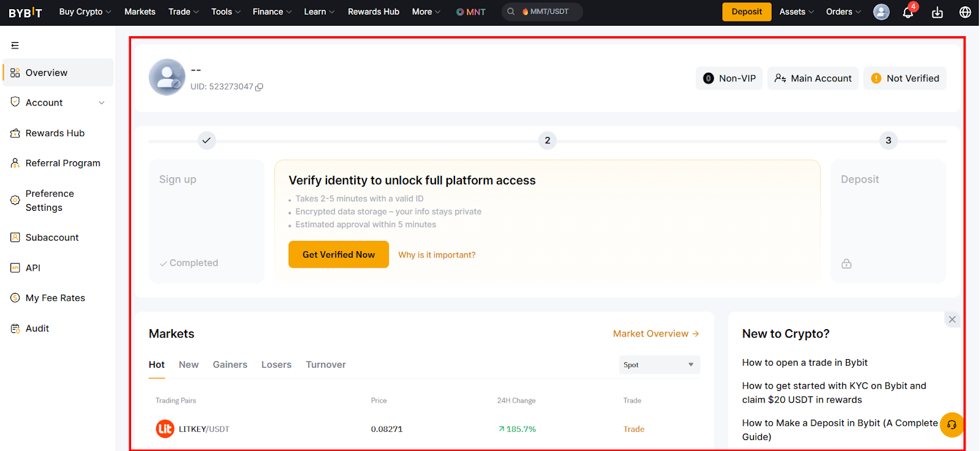The image size is (980, 451).
Task: Click the Audit sidebar icon
Action: pos(15,328)
